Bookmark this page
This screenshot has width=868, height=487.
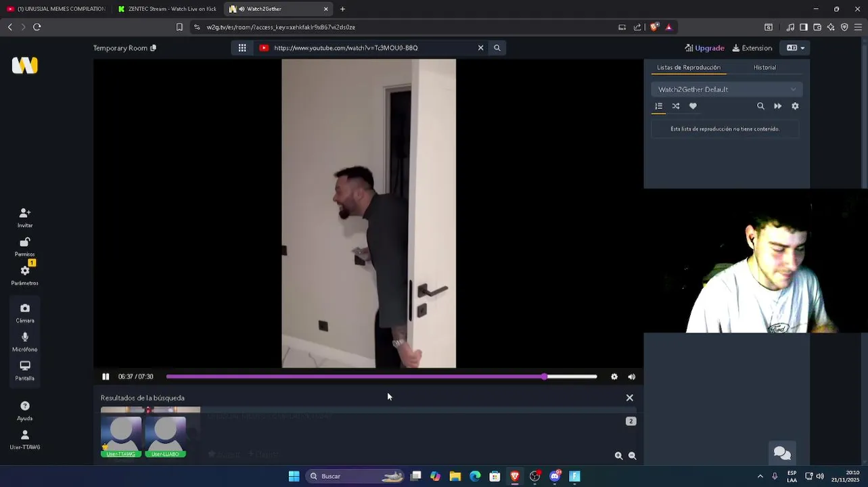(179, 27)
